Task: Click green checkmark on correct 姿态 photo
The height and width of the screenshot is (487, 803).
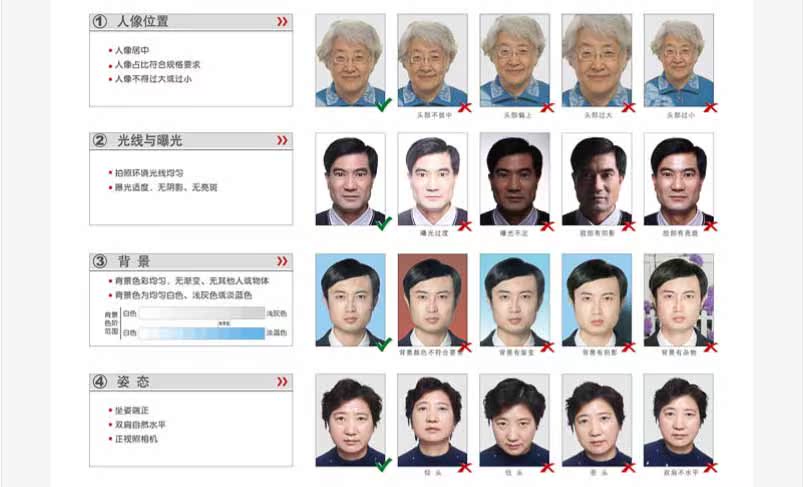Action: point(384,464)
